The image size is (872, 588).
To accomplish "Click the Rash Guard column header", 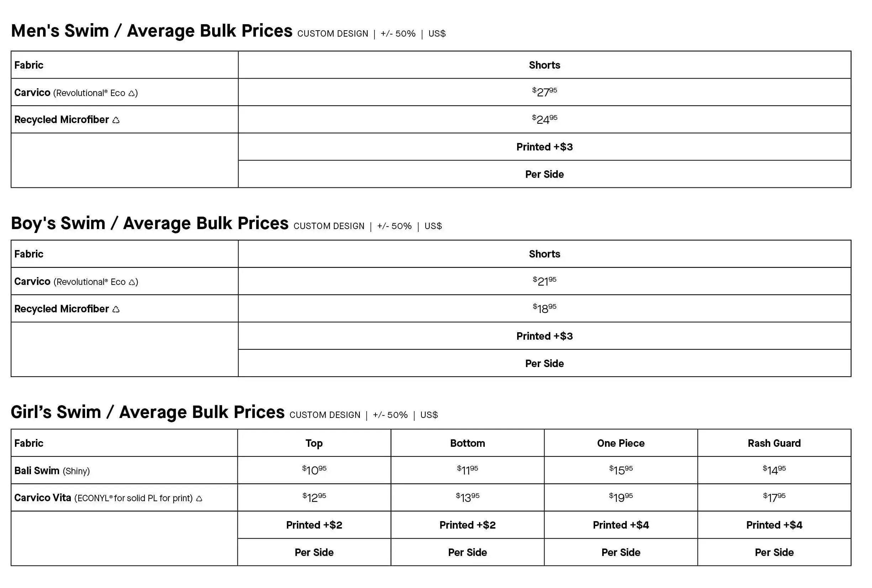I will click(774, 443).
